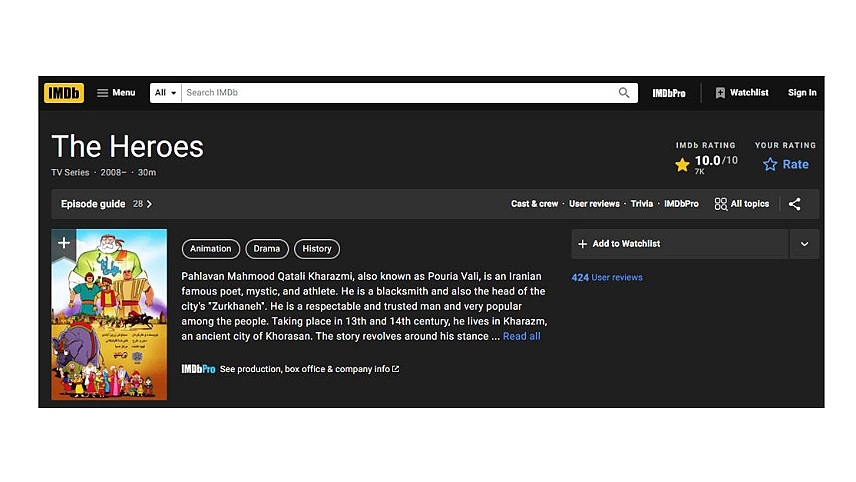Click The Heroes title text

click(127, 146)
